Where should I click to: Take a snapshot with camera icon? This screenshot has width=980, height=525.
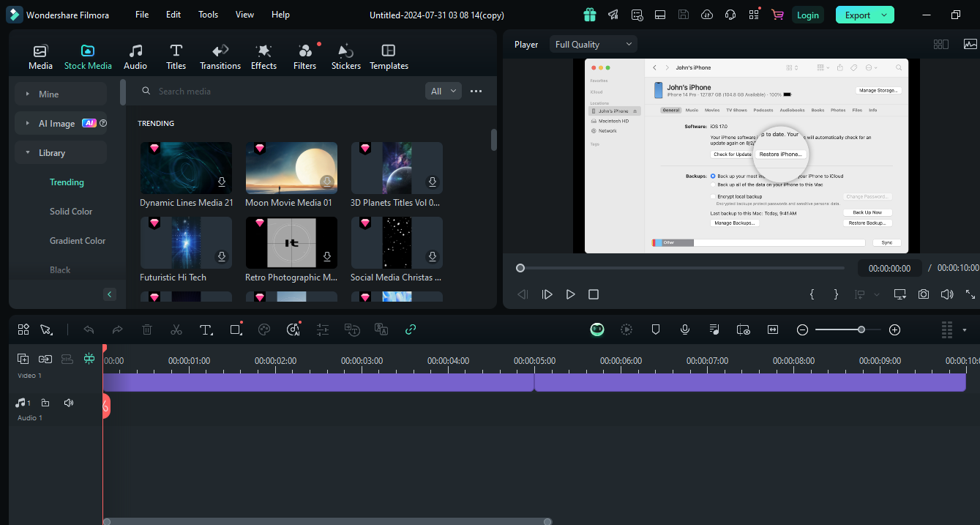924,294
